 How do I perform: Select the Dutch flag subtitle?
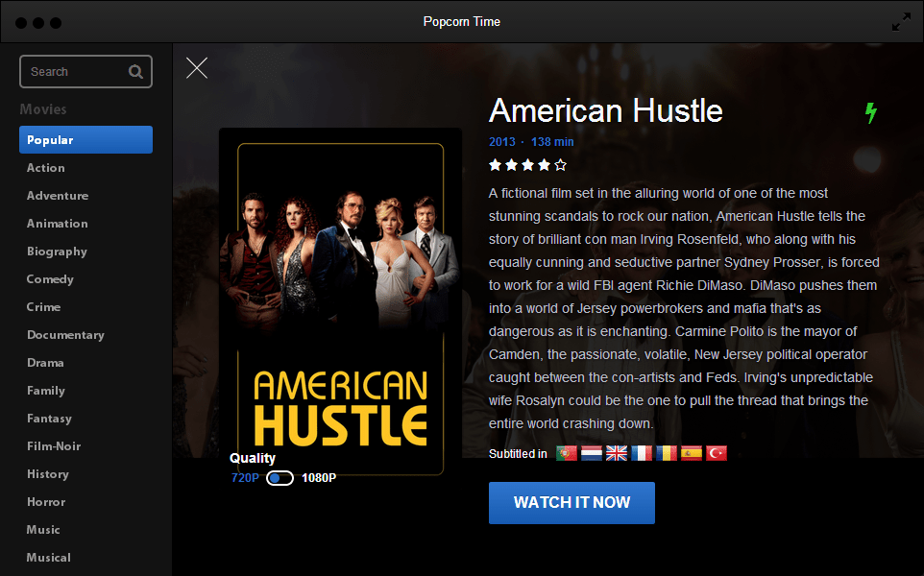click(x=591, y=453)
